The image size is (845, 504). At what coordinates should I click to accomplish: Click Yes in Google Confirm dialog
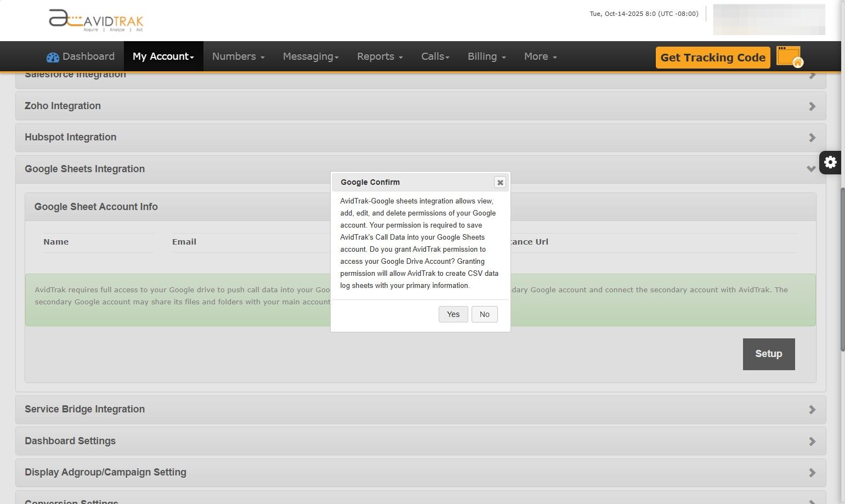[453, 314]
